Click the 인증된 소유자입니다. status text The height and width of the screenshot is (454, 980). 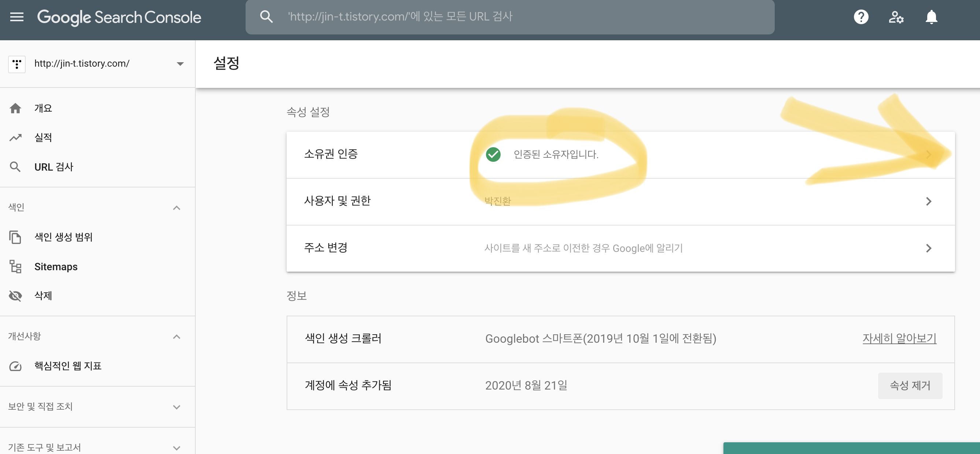click(556, 154)
